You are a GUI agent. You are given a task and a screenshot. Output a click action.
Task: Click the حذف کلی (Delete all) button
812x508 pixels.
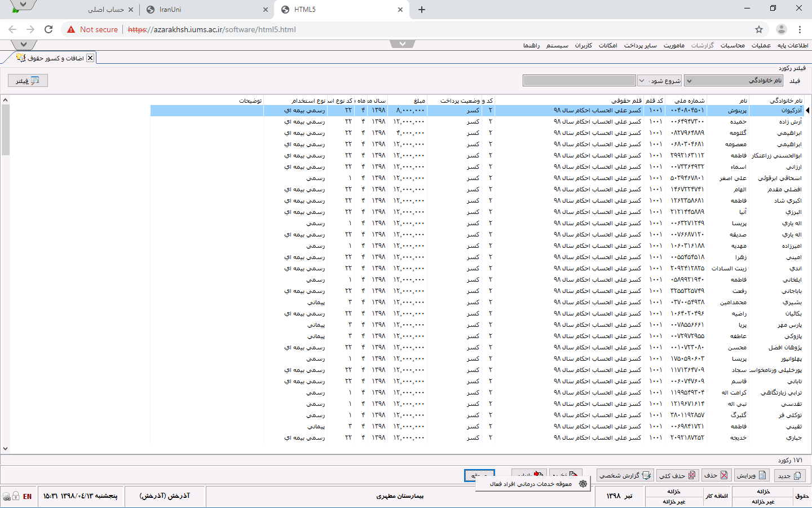pyautogui.click(x=678, y=475)
